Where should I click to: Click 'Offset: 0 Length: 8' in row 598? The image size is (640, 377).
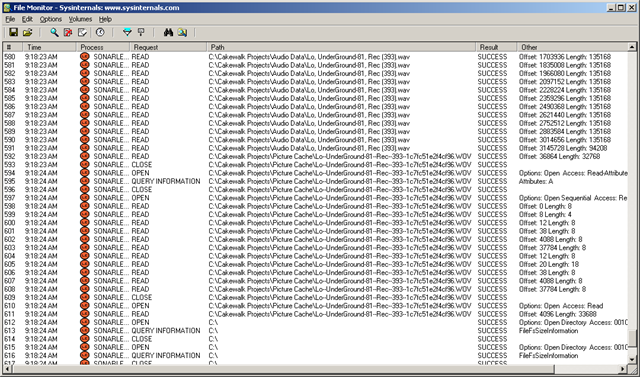(545, 206)
